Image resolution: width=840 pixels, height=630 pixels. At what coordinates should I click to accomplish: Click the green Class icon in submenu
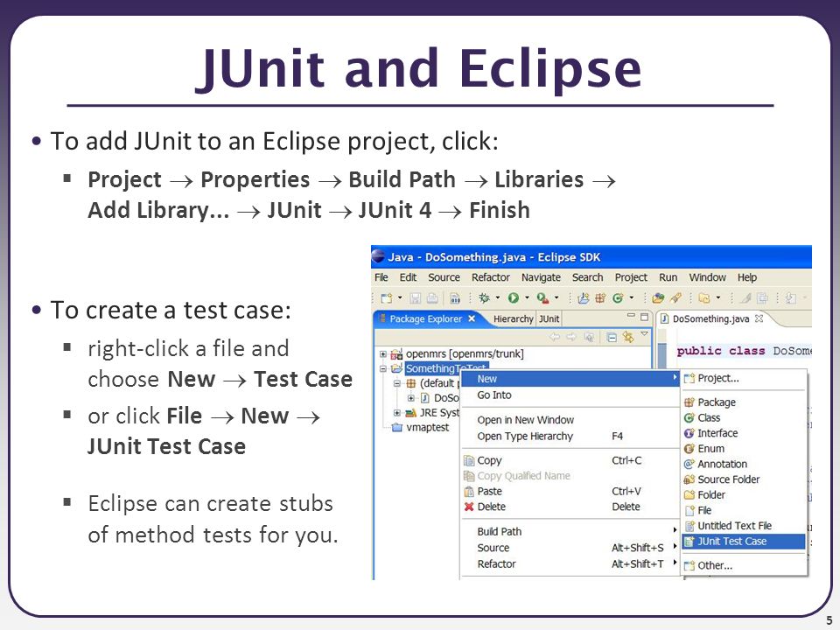(689, 418)
